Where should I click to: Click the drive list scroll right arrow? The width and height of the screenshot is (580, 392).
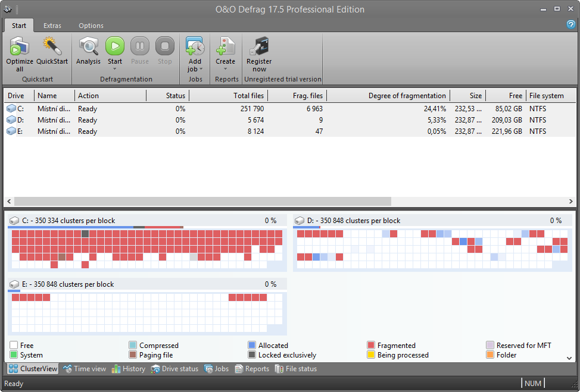click(570, 202)
